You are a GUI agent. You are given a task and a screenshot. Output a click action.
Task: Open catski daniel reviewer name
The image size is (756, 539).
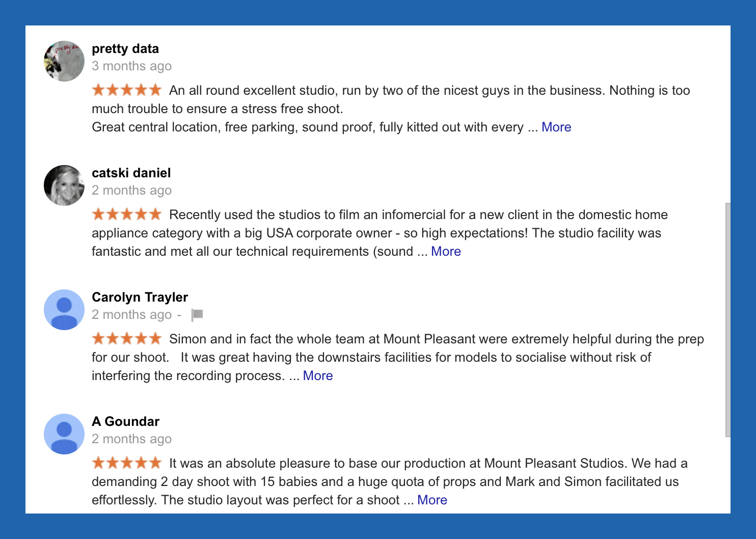[131, 173]
